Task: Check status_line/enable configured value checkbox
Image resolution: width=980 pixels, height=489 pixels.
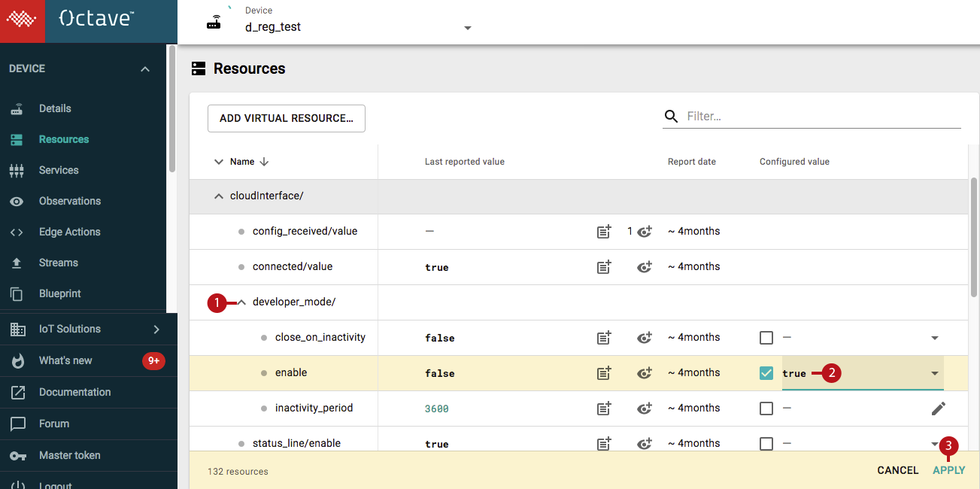Action: [x=766, y=444]
